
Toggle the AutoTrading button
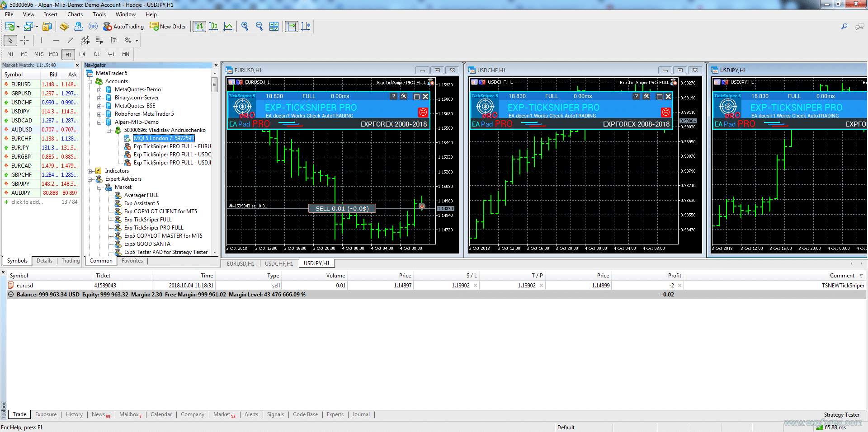(123, 26)
